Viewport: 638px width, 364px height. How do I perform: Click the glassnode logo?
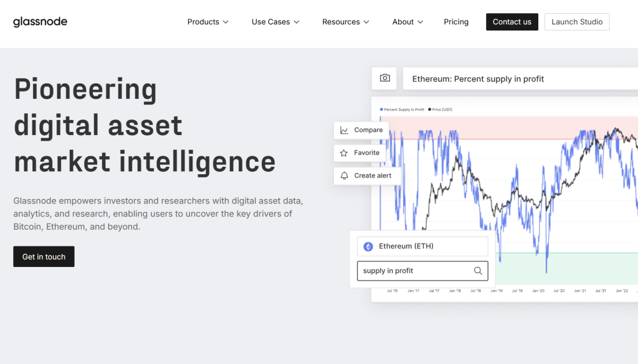pos(40,22)
